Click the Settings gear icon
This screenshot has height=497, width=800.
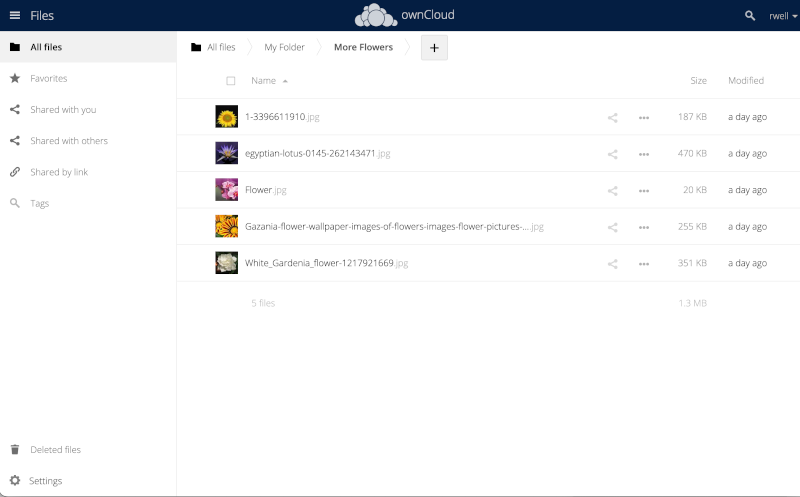[15, 481]
